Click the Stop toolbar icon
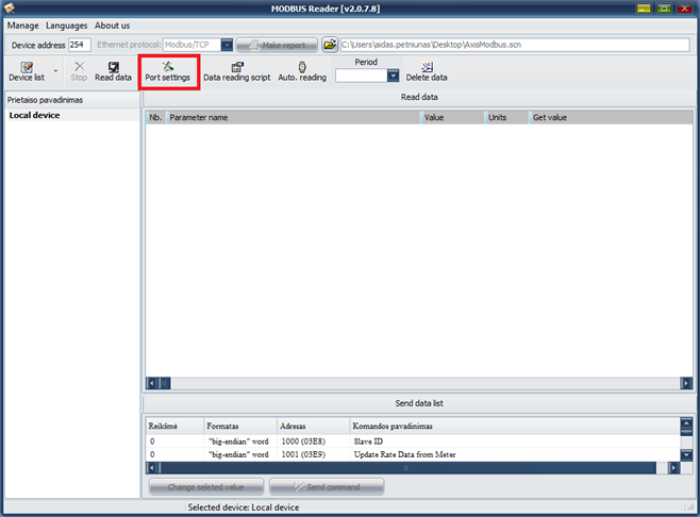This screenshot has height=517, width=700. tap(79, 70)
